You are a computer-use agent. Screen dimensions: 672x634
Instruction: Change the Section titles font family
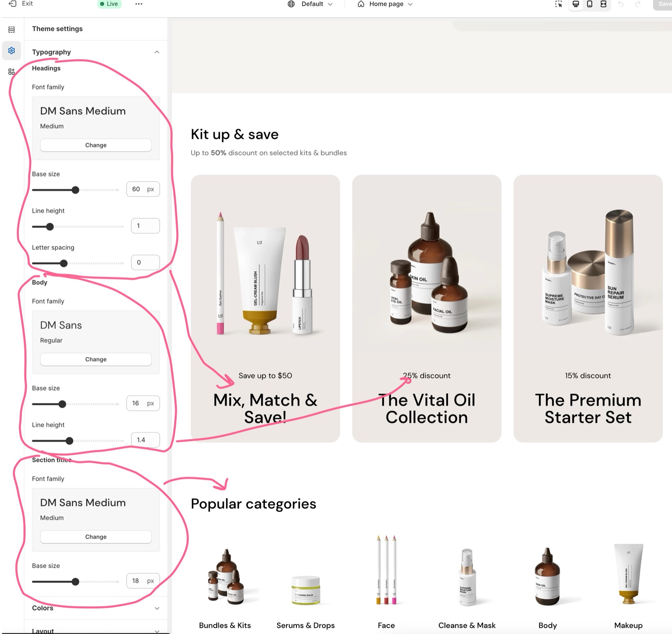(x=96, y=537)
